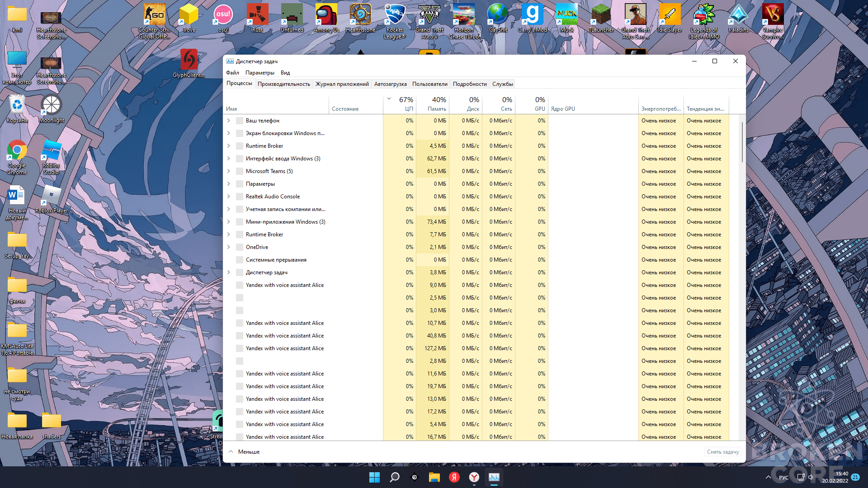868x488 pixels.
Task: Open the Вид menu
Action: tap(285, 73)
